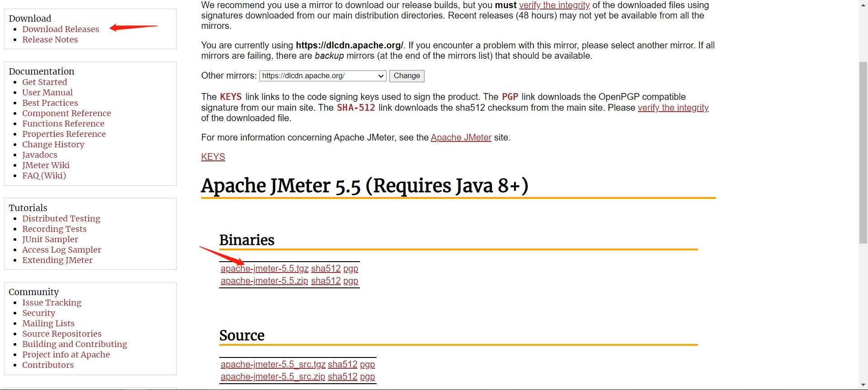Open pgp signature for apache-jmeter-5.5.zip

coord(351,281)
